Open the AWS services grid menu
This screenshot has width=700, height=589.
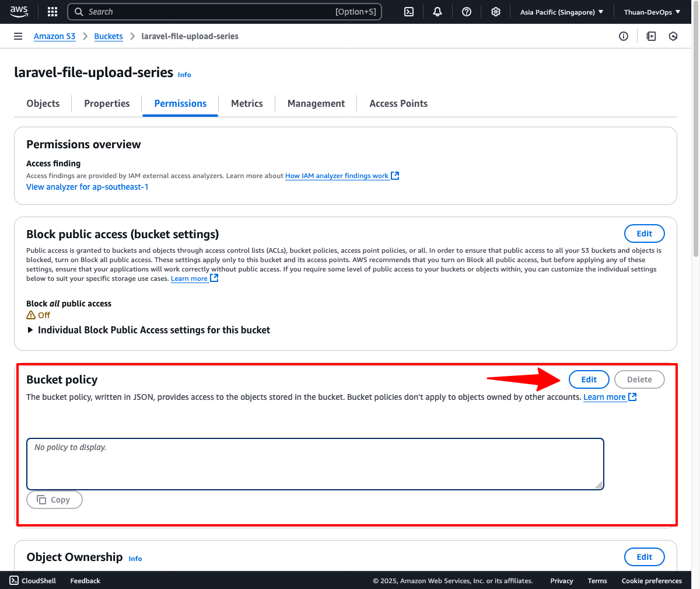[x=52, y=12]
